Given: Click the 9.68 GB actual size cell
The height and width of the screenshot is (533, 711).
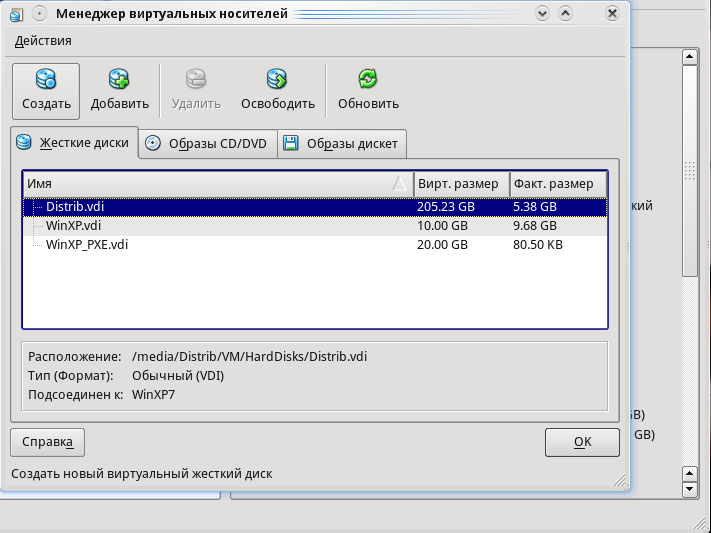Looking at the screenshot, I should tap(535, 226).
